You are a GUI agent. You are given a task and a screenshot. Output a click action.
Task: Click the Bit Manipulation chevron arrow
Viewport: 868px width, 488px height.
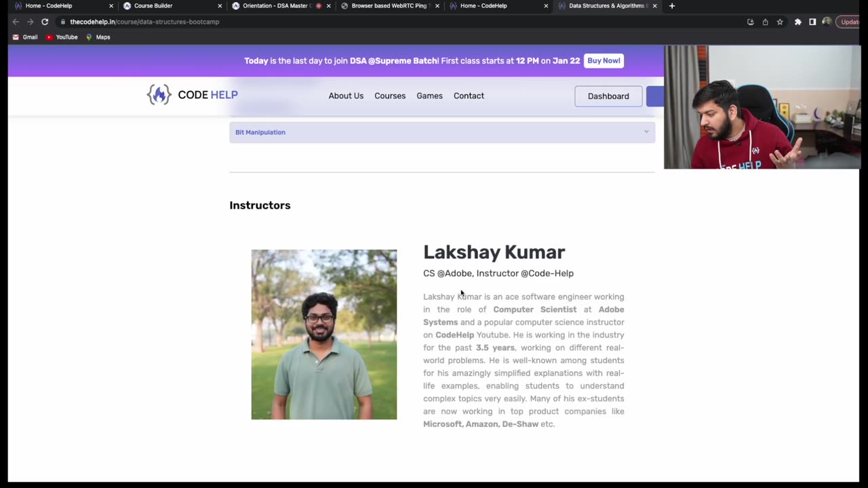646,132
